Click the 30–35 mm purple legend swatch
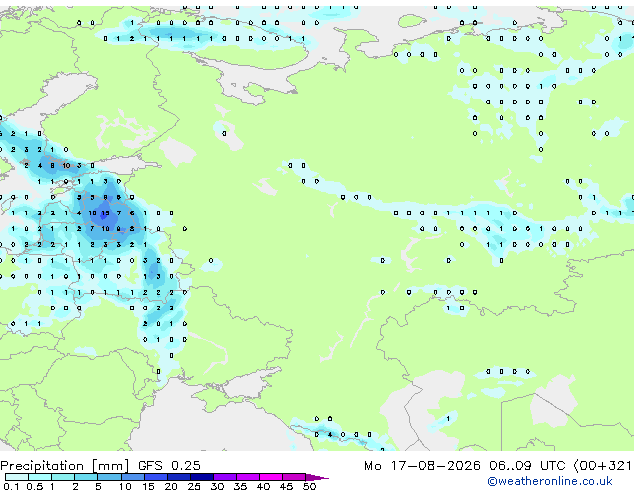The width and height of the screenshot is (634, 490). point(225,477)
